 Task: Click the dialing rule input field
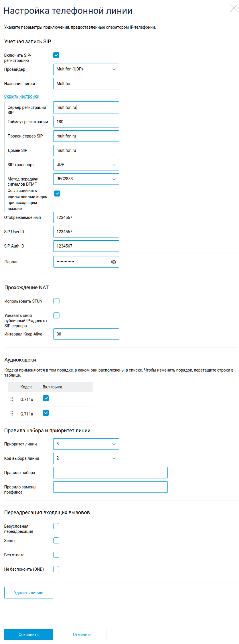click(110, 473)
